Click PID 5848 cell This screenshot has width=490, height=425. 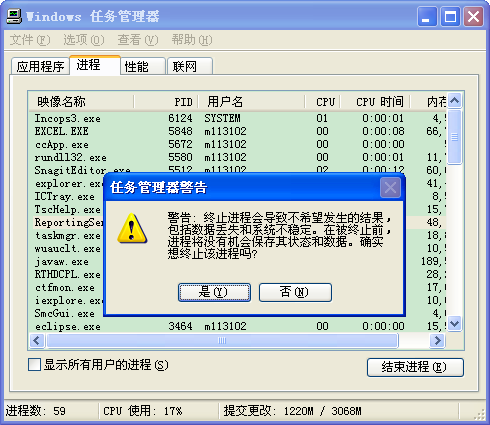point(180,131)
